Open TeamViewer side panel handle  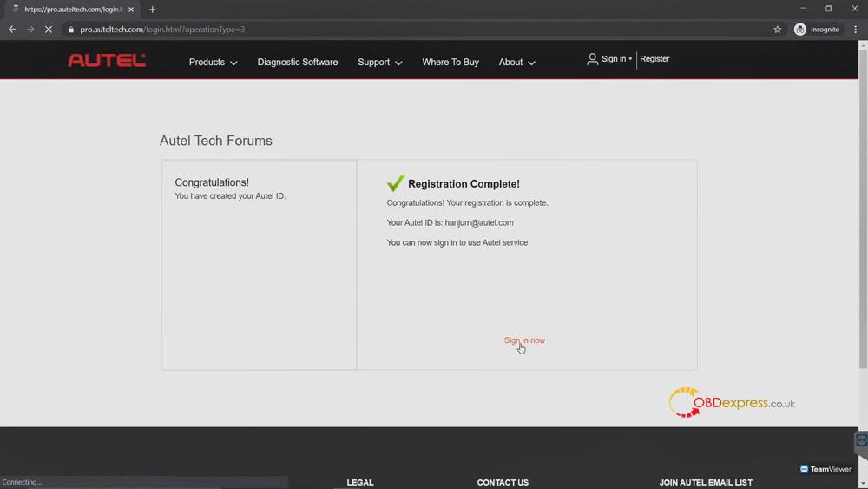click(x=861, y=441)
